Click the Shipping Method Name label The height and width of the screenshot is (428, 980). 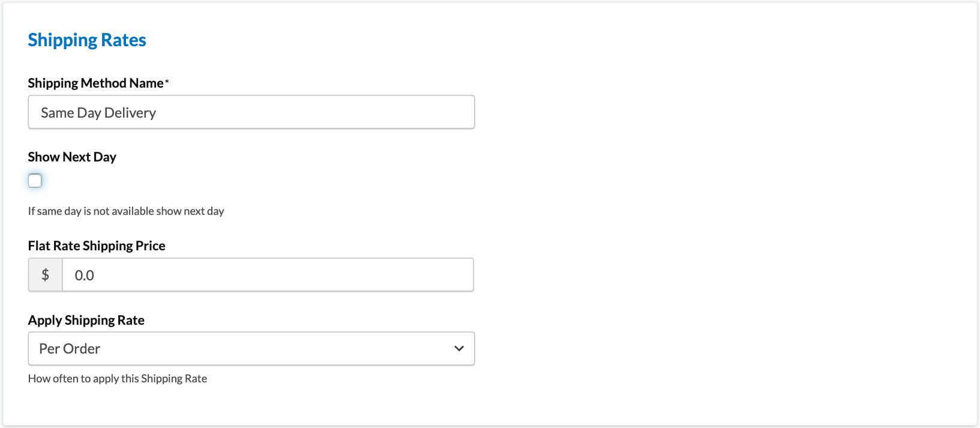(x=95, y=83)
